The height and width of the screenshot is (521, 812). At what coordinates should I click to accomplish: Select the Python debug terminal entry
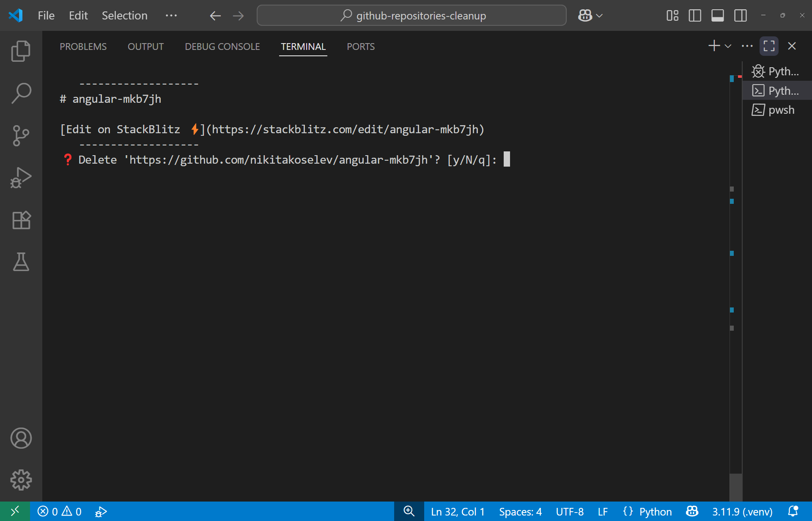pos(777,71)
